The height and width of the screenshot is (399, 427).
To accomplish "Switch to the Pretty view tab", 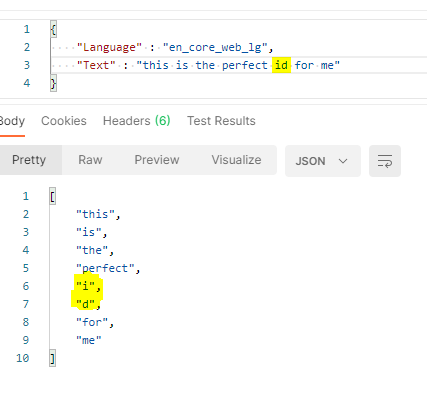I will [x=29, y=160].
